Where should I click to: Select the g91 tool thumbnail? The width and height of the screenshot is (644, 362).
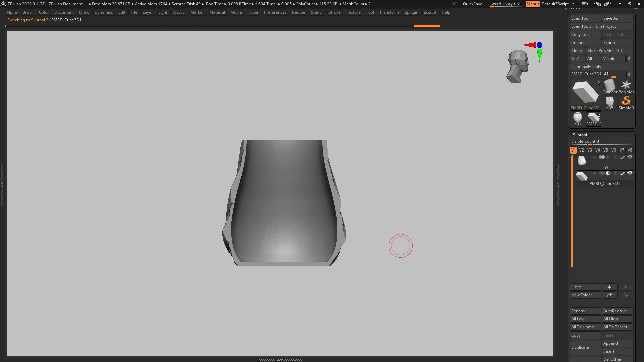click(577, 119)
